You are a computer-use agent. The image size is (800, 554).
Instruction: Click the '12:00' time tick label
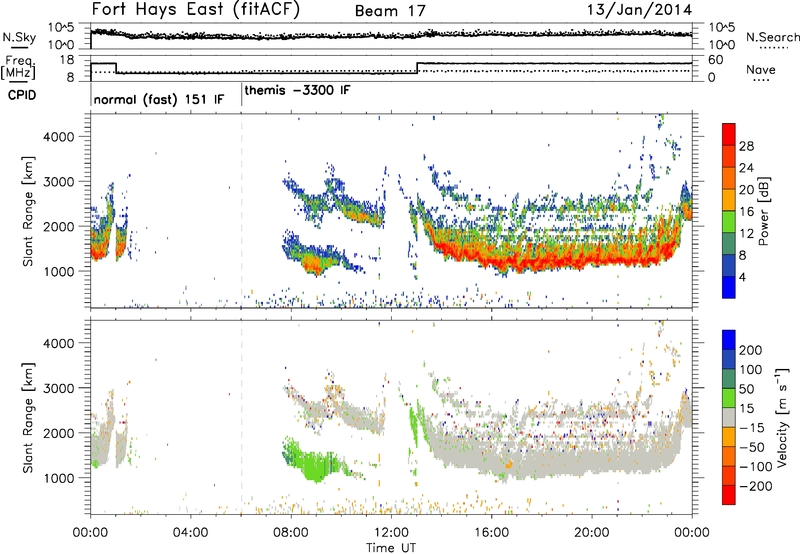click(x=391, y=533)
